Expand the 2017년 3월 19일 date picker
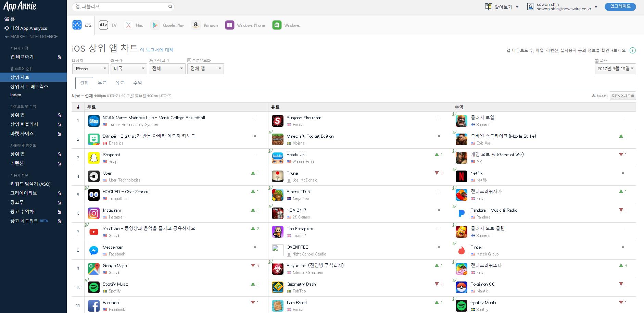The image size is (644, 313). 615,69
